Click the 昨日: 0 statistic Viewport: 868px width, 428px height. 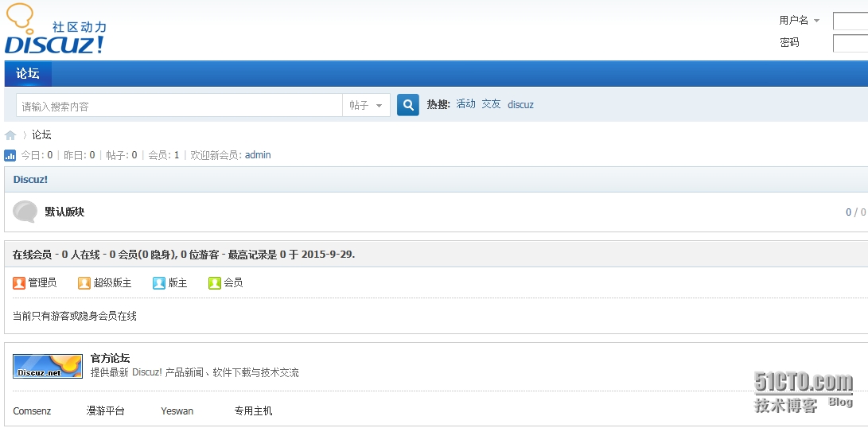tap(79, 155)
